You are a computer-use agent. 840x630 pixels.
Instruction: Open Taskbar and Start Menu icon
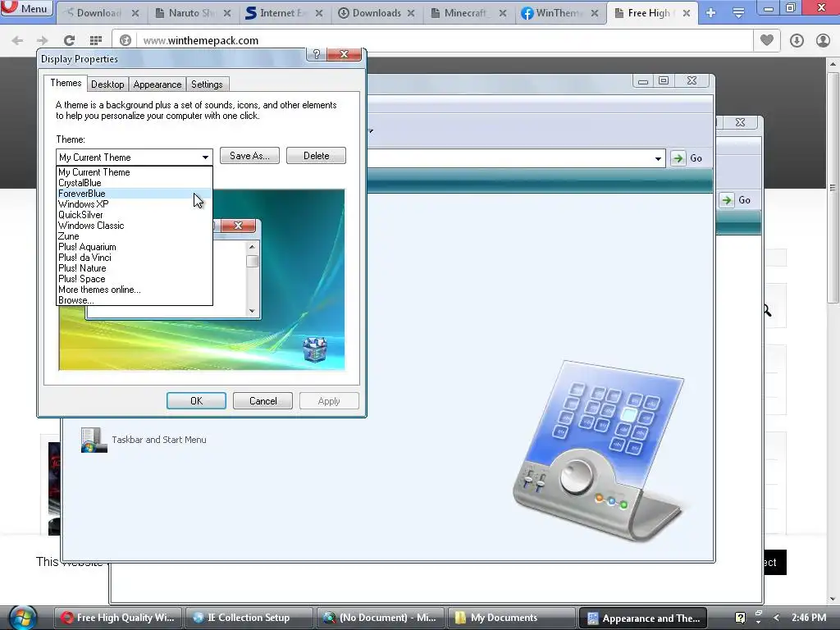click(x=94, y=440)
